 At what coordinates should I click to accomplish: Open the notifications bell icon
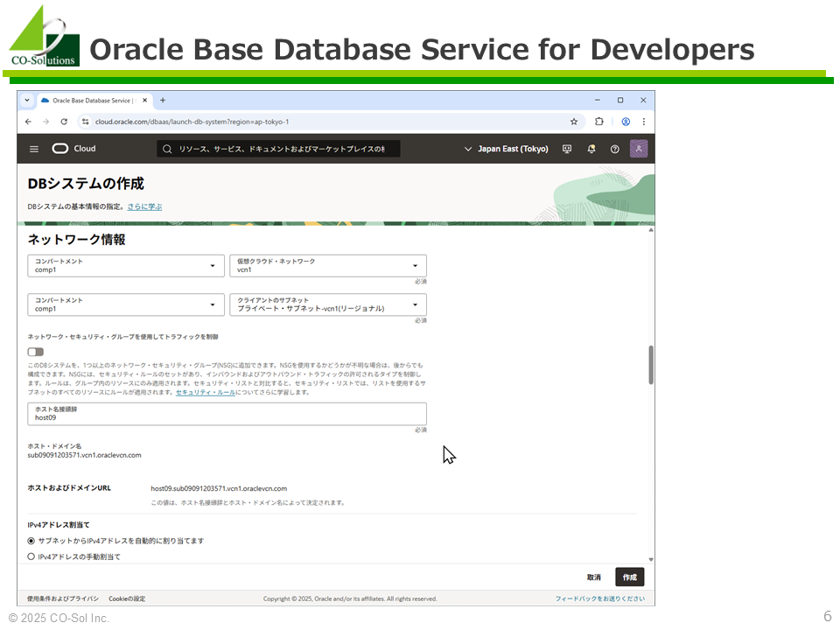point(591,149)
